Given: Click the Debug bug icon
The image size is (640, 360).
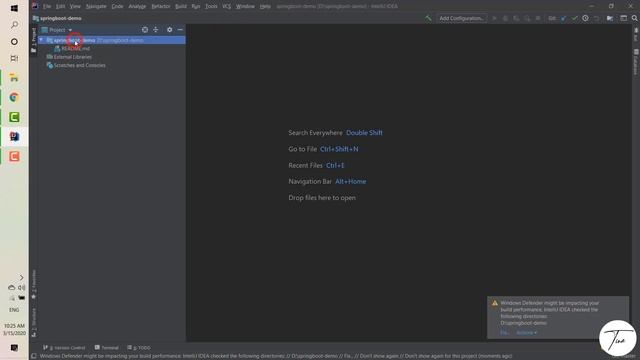Looking at the screenshot, I should 505,18.
